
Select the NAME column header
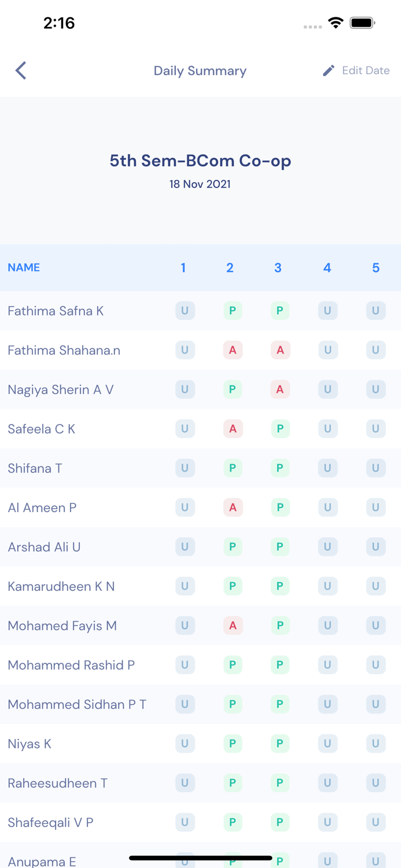point(24,267)
